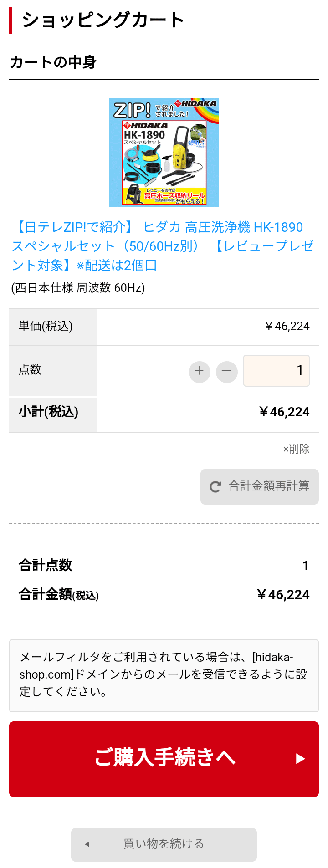Click the 単価(税込) row label
The width and height of the screenshot is (328, 868).
click(46, 327)
